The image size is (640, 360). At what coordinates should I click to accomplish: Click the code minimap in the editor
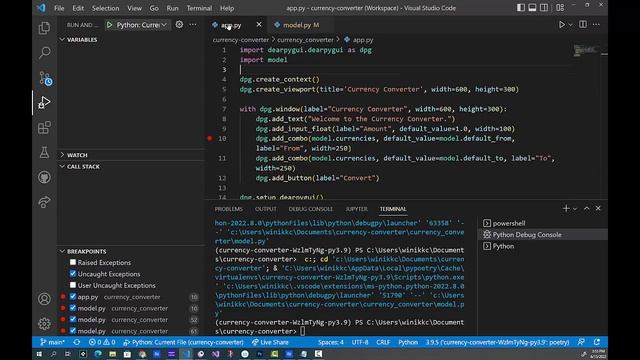point(586,50)
